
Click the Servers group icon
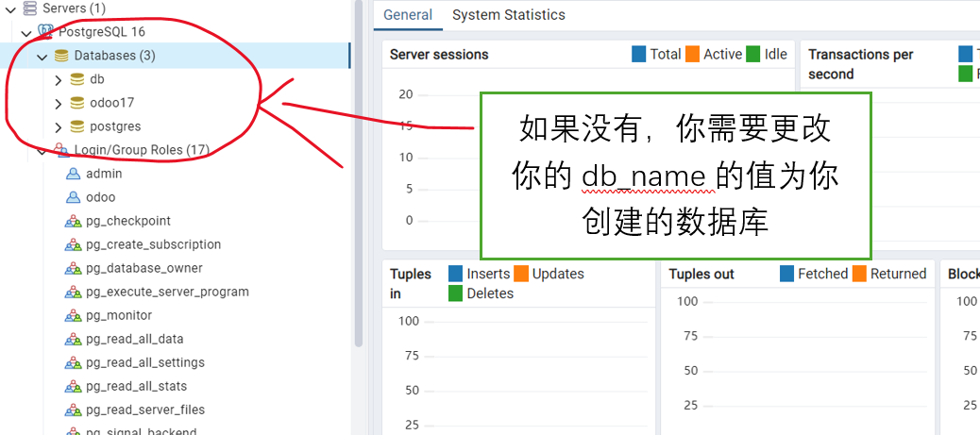pyautogui.click(x=29, y=8)
